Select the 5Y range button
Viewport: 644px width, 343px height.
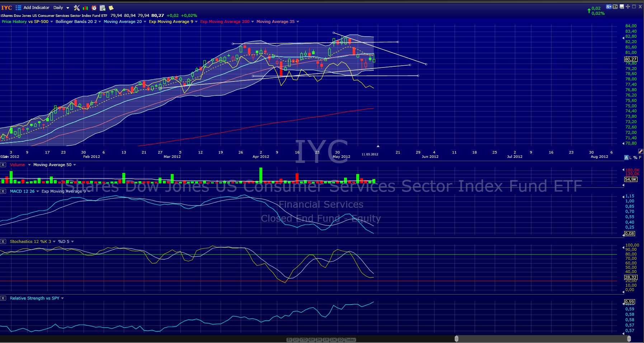click(289, 340)
